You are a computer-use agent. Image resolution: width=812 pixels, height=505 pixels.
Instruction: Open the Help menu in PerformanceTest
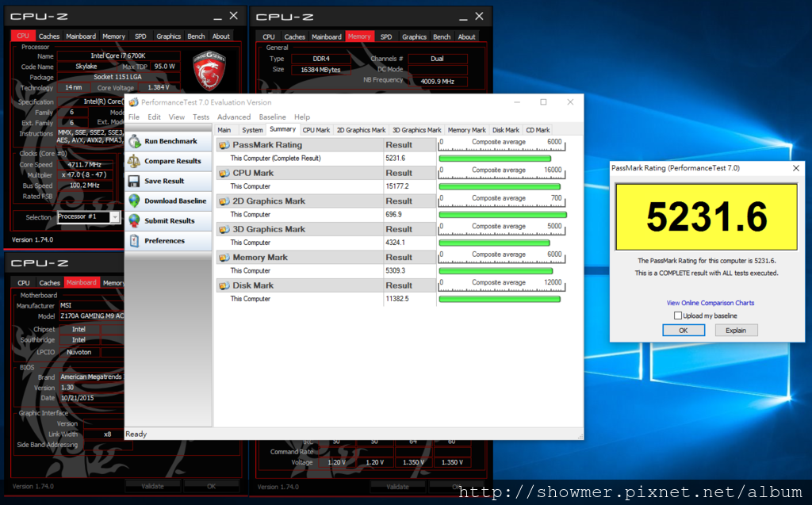click(x=302, y=117)
